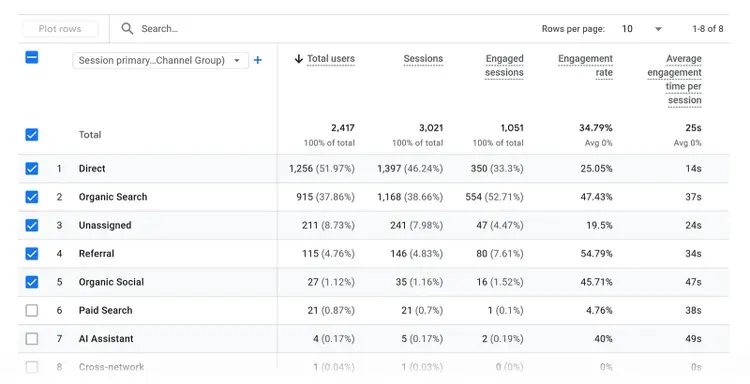Click the Total row label
This screenshot has width=750, height=384.
(90, 135)
